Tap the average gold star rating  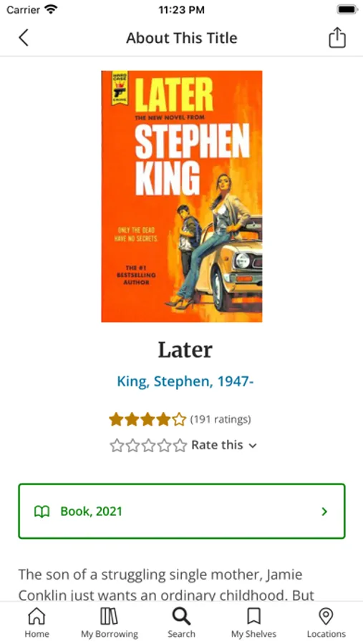[147, 419]
